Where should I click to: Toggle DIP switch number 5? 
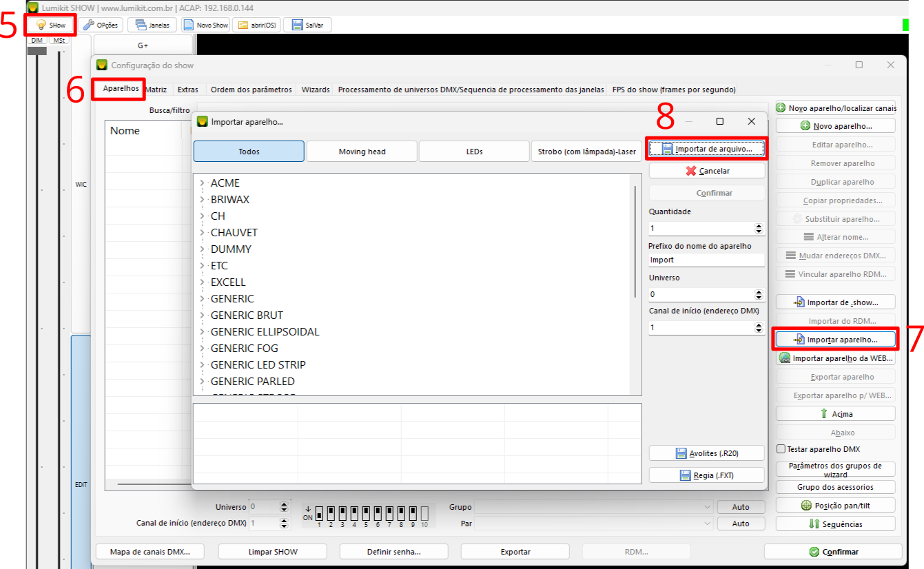click(366, 514)
